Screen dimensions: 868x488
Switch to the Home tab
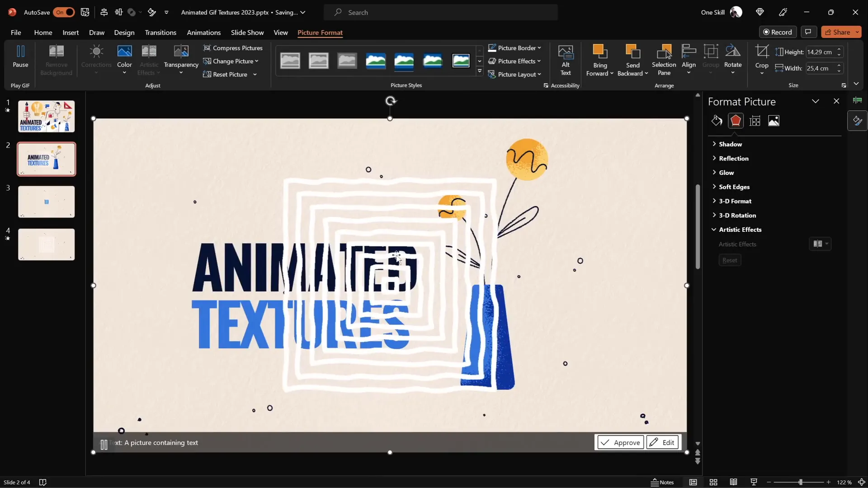click(43, 33)
